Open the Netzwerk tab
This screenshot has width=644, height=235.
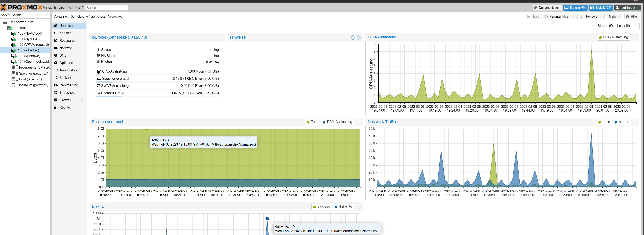(69, 48)
